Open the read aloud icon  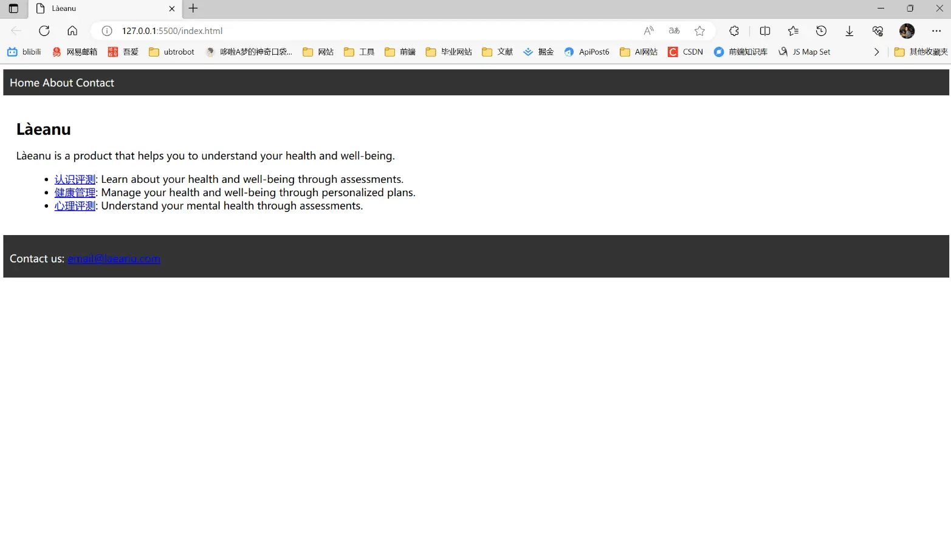coord(648,31)
